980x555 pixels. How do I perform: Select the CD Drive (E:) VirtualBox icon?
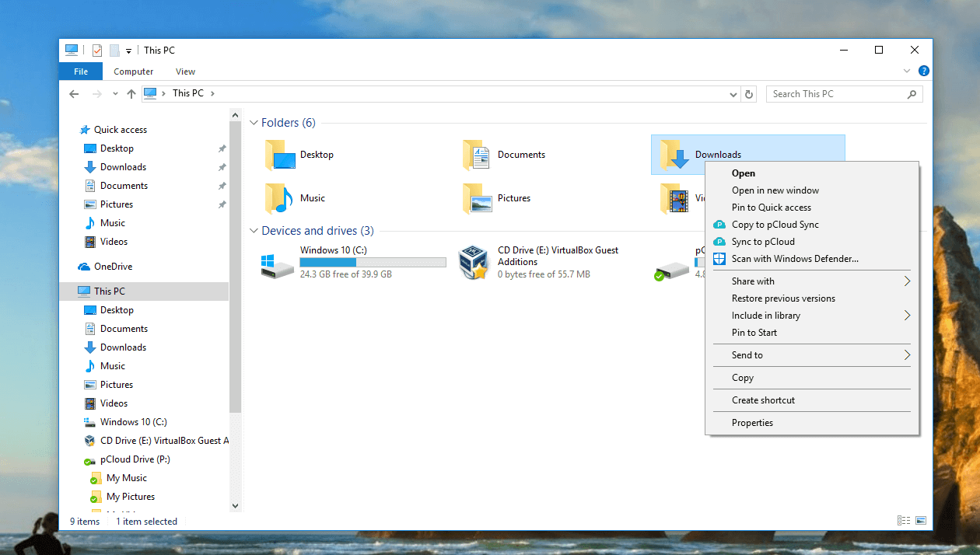(473, 263)
